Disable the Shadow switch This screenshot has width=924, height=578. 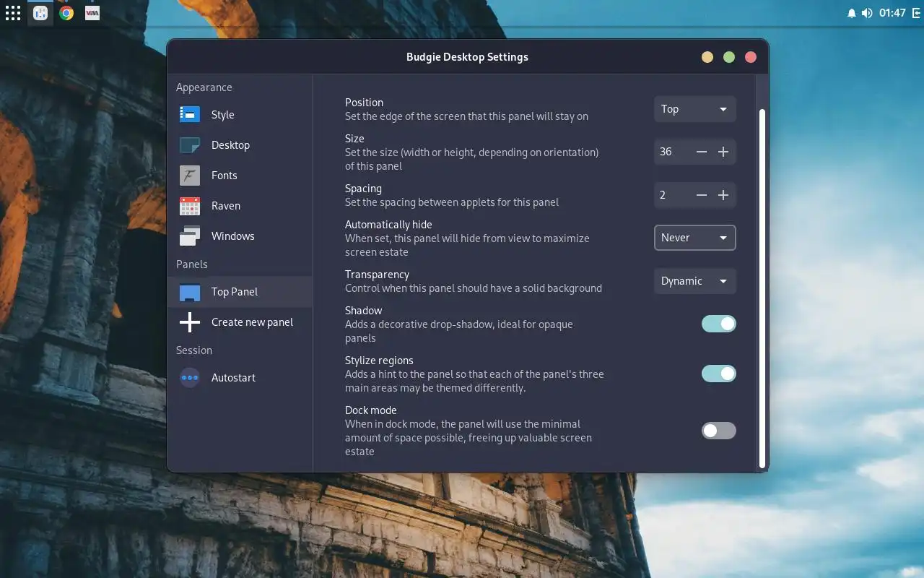[x=719, y=324]
